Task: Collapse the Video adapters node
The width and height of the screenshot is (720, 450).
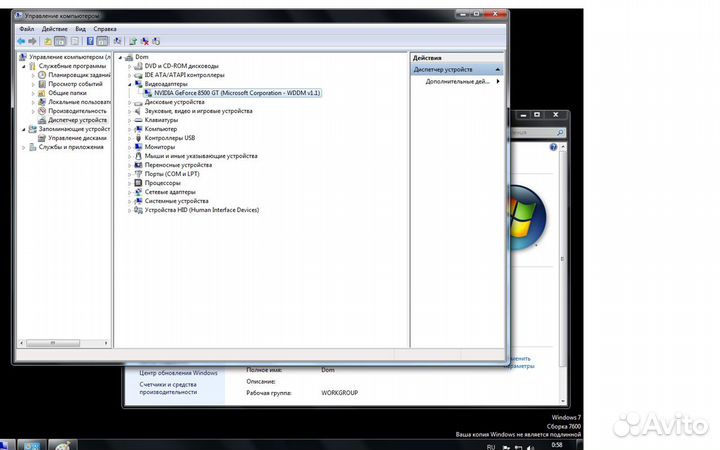Action: coord(129,84)
